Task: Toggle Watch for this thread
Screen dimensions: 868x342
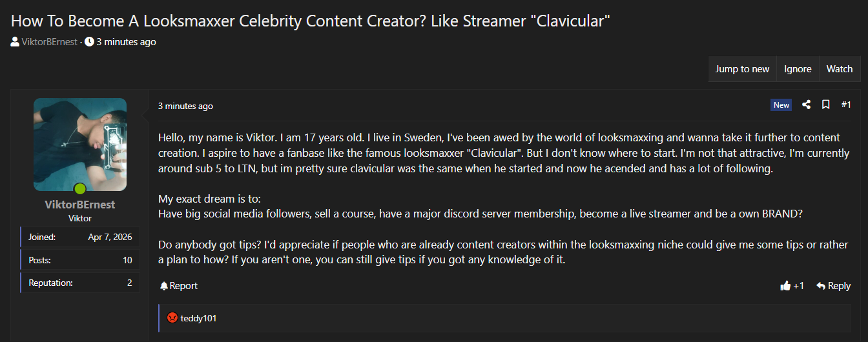Action: (840, 69)
